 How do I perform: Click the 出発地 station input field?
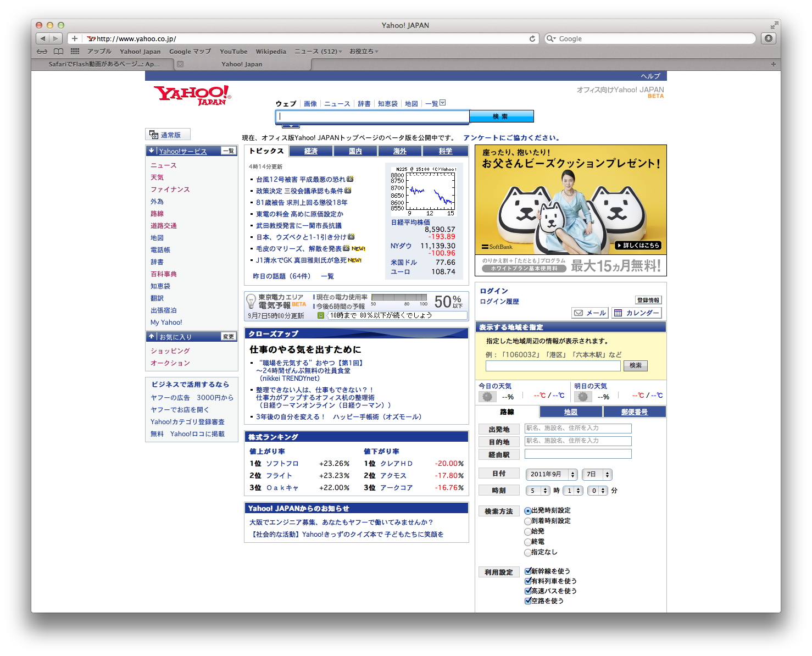(x=578, y=429)
